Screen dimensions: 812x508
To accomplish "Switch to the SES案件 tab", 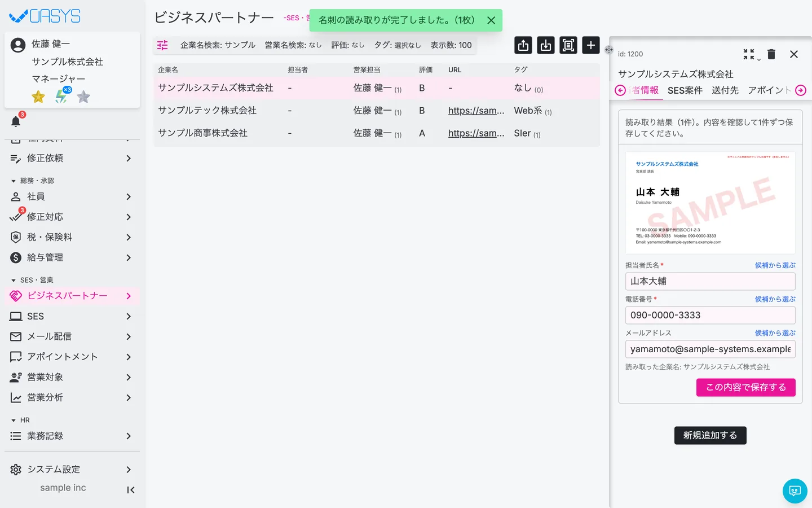I will (x=685, y=90).
